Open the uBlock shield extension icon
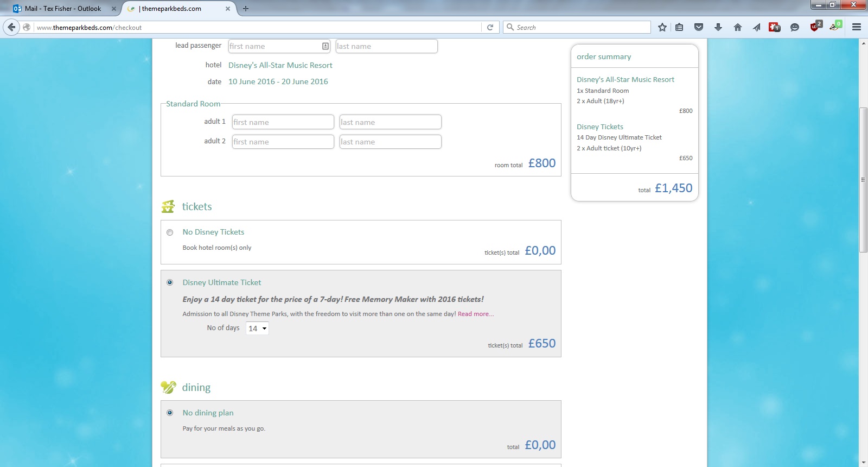Image resolution: width=868 pixels, height=467 pixels. (x=815, y=26)
